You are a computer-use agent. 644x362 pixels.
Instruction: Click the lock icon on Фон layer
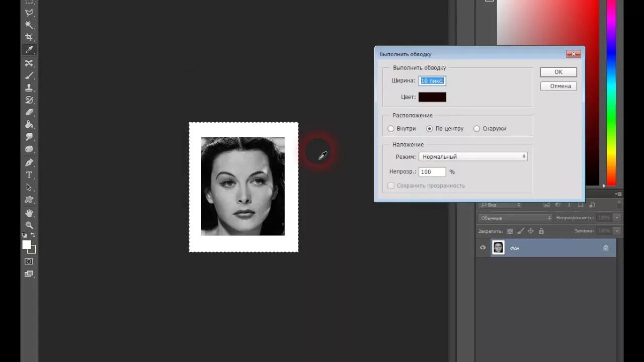(606, 248)
